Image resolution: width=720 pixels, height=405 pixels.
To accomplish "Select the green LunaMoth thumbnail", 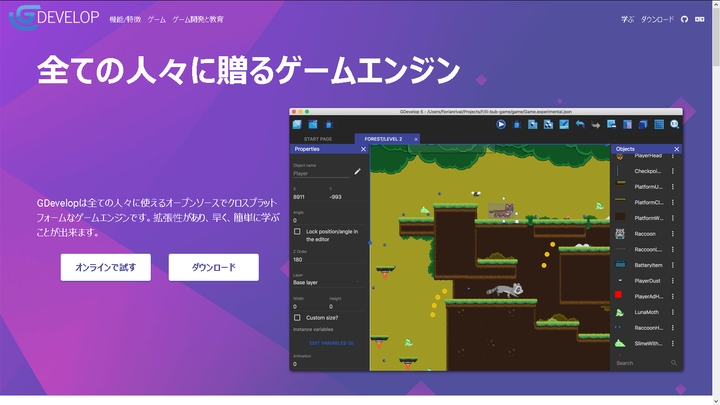I will pyautogui.click(x=619, y=312).
